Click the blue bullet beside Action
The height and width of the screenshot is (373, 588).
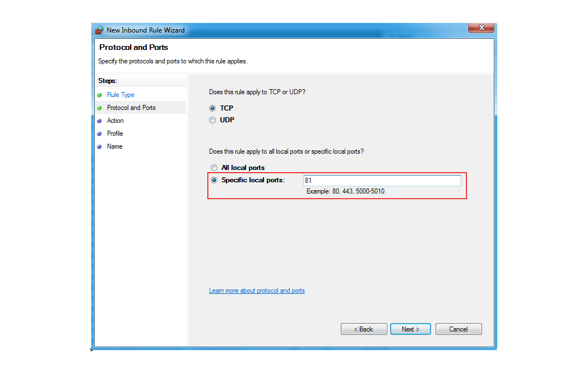(x=99, y=121)
